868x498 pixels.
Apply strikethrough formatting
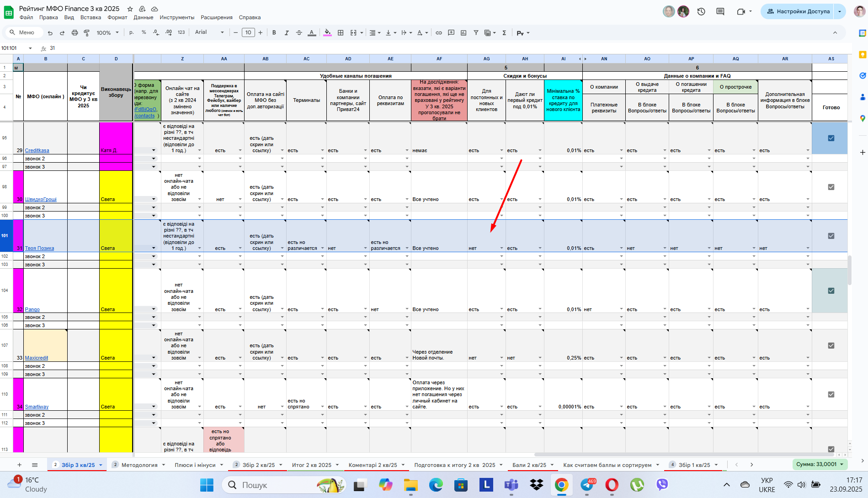pyautogui.click(x=299, y=33)
